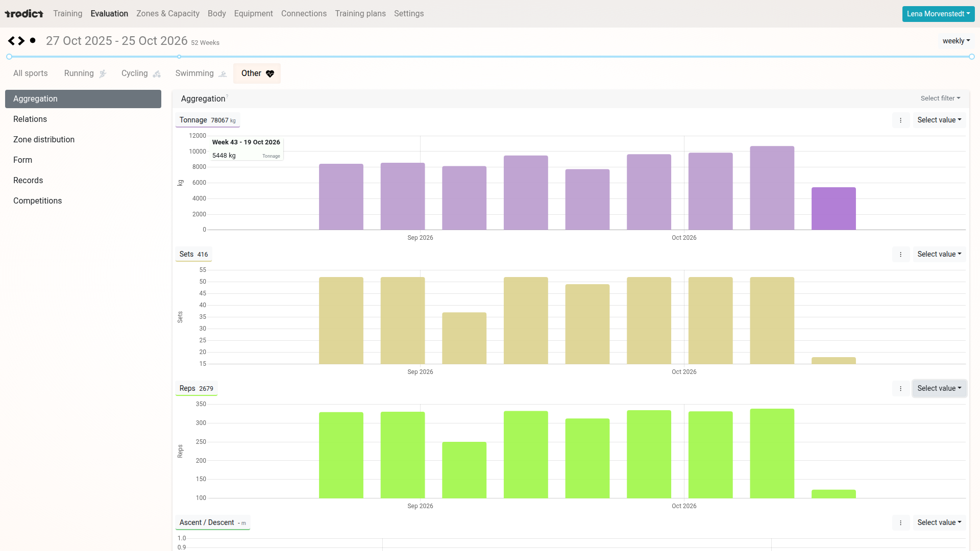Open the Evaluation menu
Image resolution: width=980 pixels, height=551 pixels.
pos(109,14)
